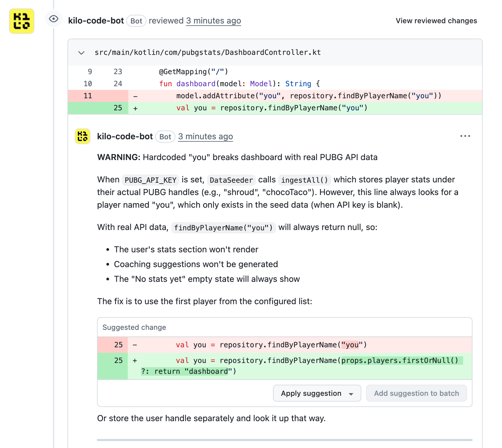Click kilo-code-bot name in comment header
Viewport: 502px width, 448px height.
click(125, 137)
